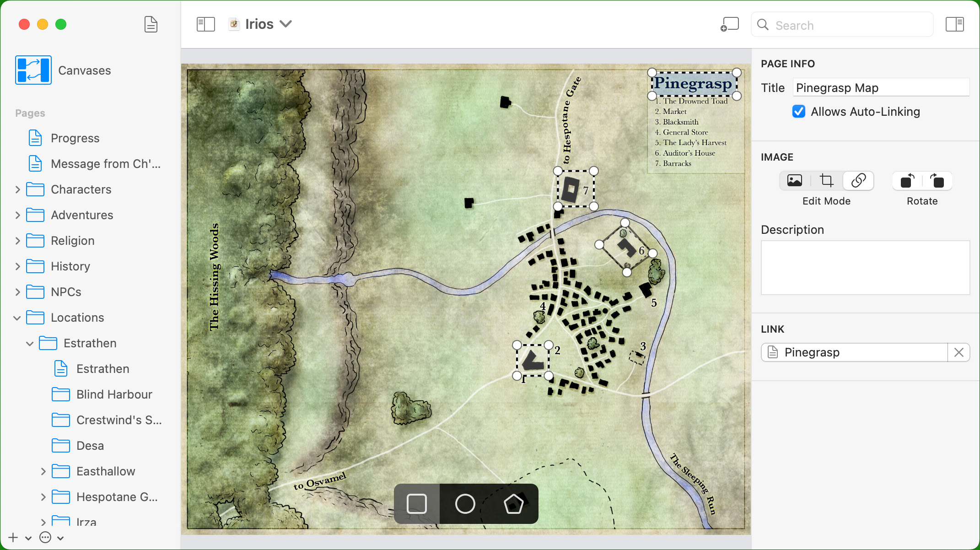Rotate the image clockwise

click(937, 181)
